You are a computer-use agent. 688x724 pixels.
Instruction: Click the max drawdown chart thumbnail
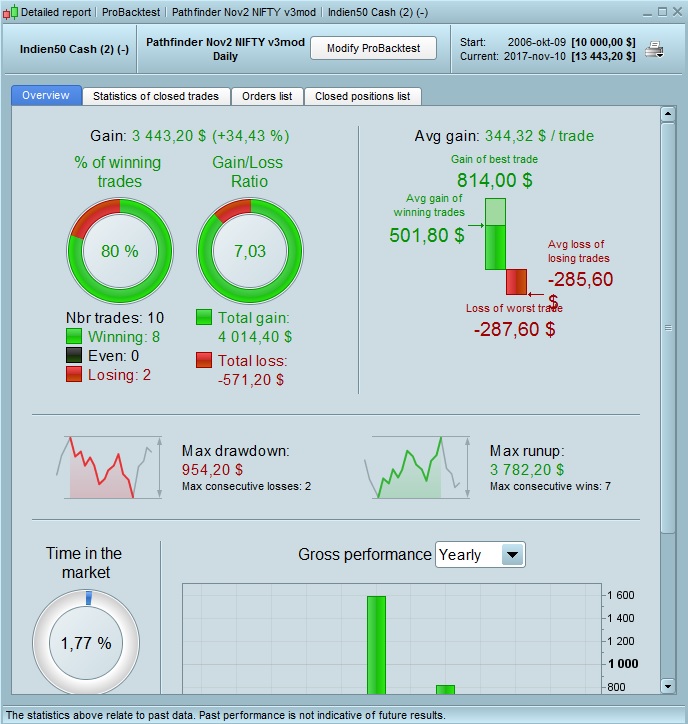coord(109,467)
